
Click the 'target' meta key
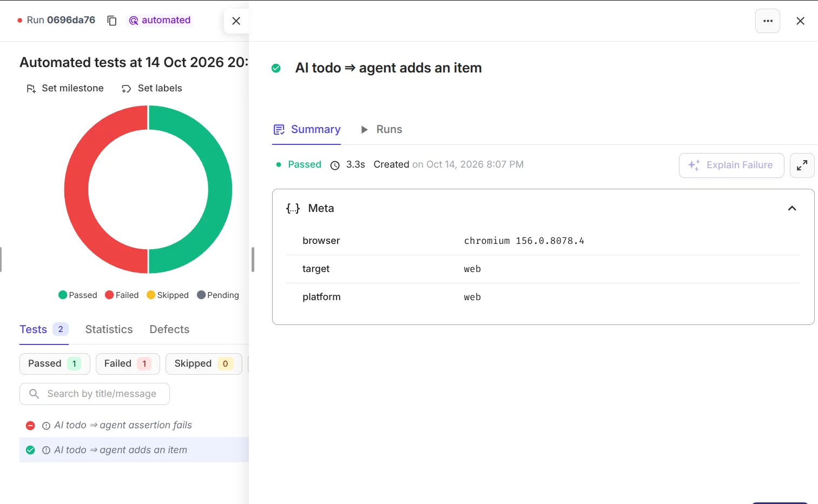coord(316,269)
